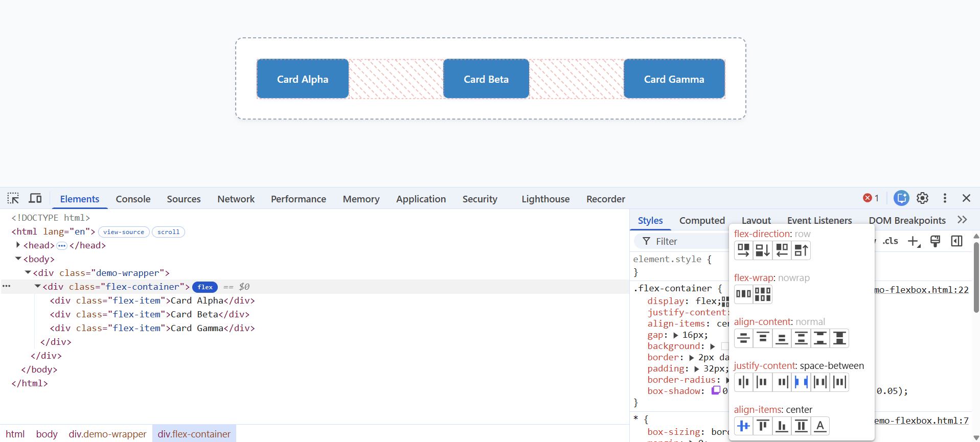Set flex-wrap to nowrap
Screen dimensions: 980x442
(743, 294)
